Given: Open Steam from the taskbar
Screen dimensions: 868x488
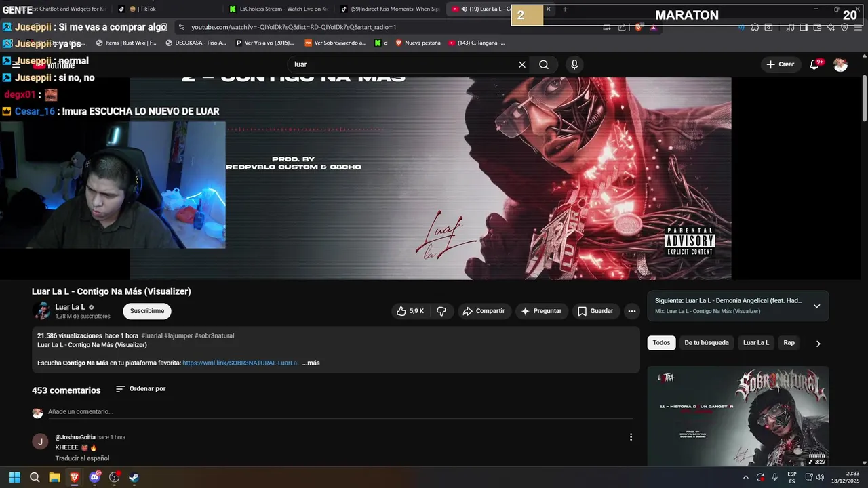Looking at the screenshot, I should point(134,477).
